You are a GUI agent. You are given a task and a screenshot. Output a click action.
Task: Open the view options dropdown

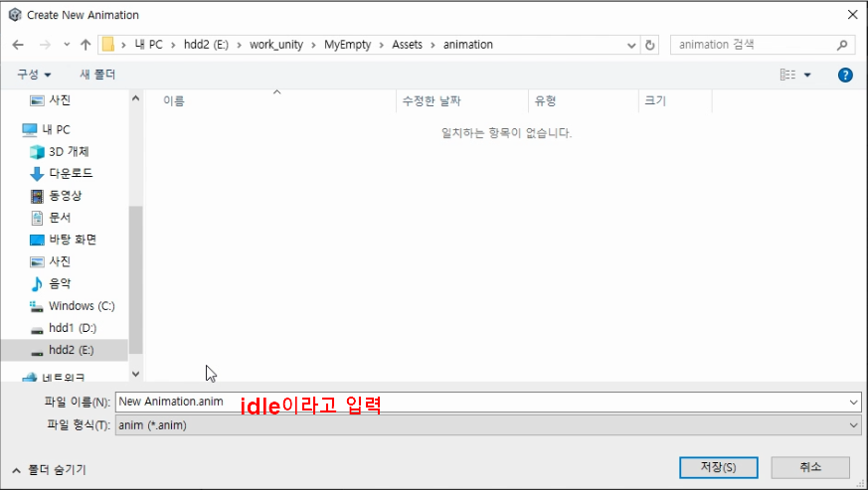[806, 75]
